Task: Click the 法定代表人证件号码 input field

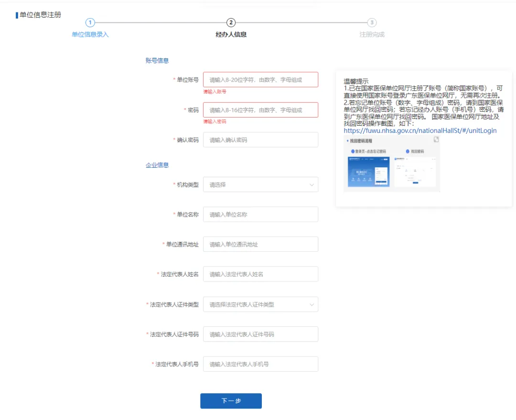Action: 260,334
